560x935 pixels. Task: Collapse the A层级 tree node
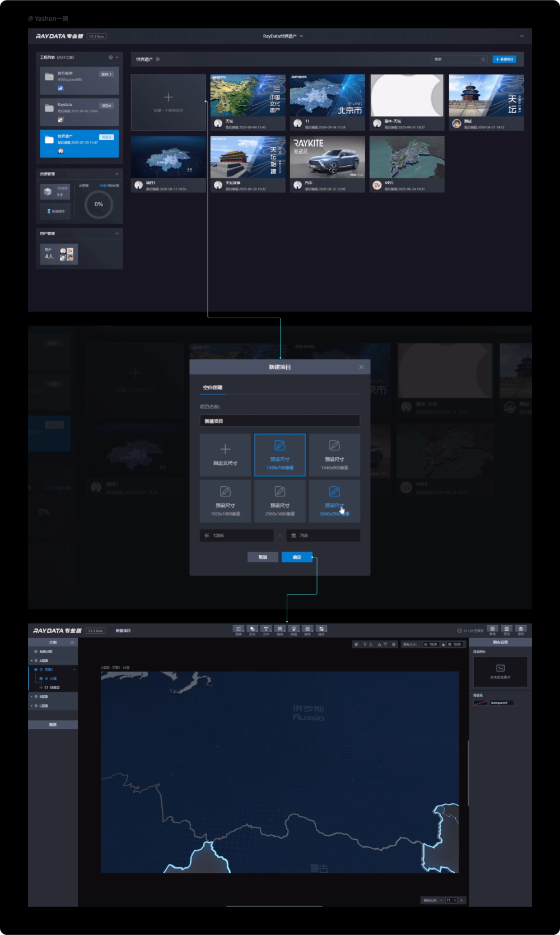pyautogui.click(x=31, y=660)
